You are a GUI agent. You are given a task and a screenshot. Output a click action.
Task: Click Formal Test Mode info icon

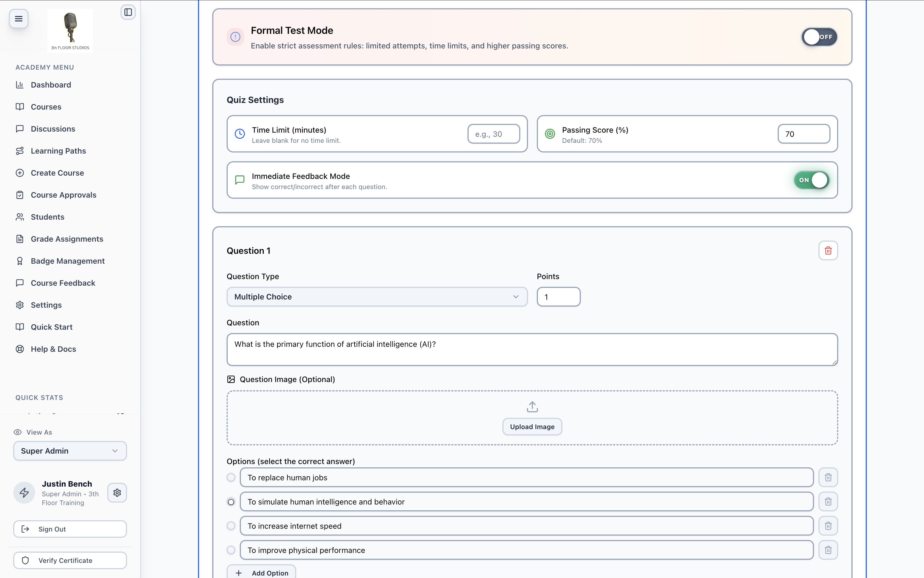(235, 37)
